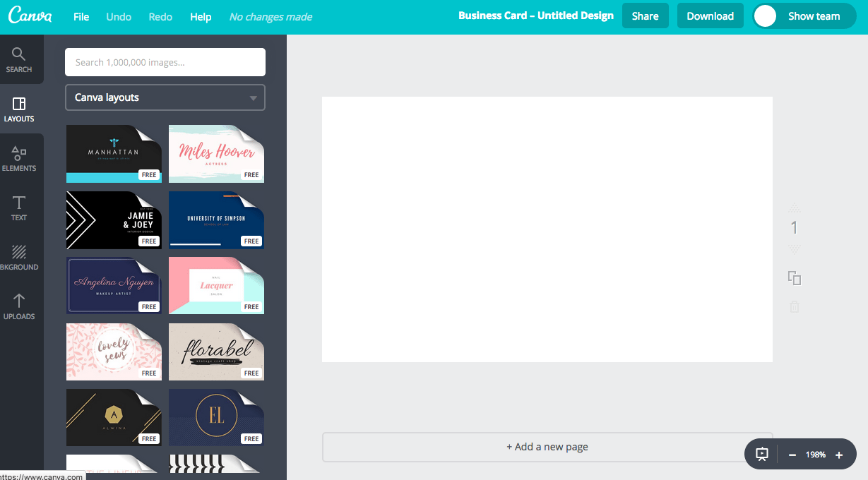Viewport: 868px width, 480px height.
Task: Select the EL monogram layout thumbnail
Action: click(216, 418)
